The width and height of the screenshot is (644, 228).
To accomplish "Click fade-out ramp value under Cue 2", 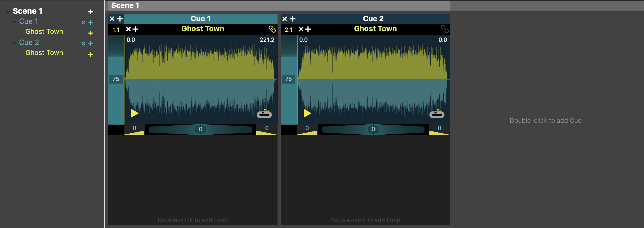I will [x=439, y=128].
